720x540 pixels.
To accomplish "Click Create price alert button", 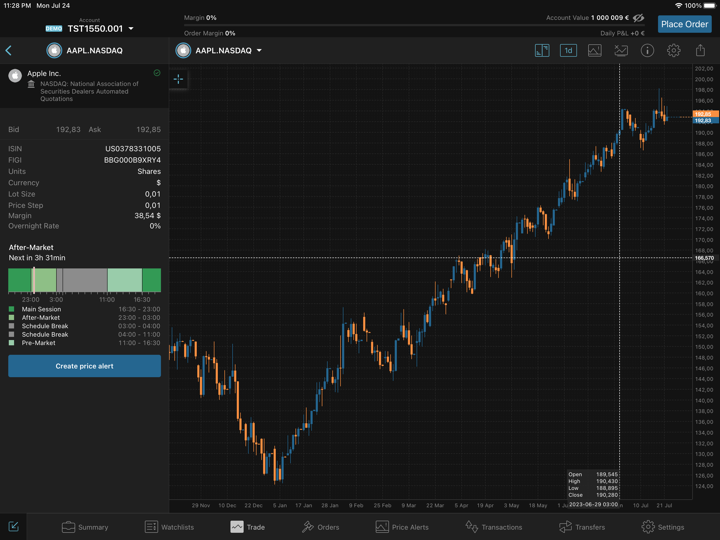I will click(x=84, y=366).
